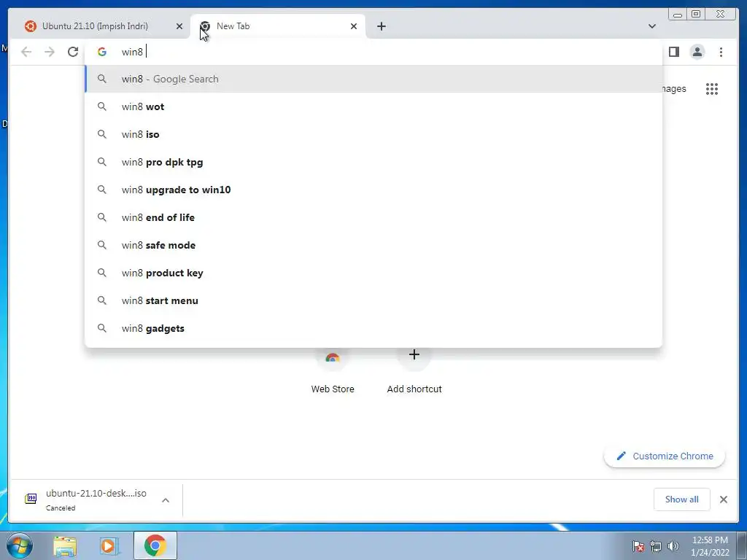
Task: Click the Add shortcut plus tile
Action: (x=414, y=371)
